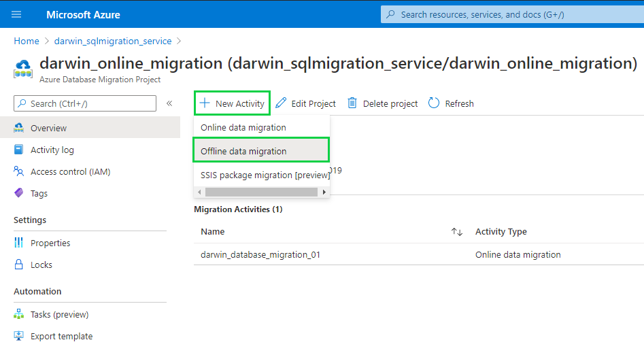Click the Online data migration cell in the table
This screenshot has width=644, height=357.
(x=518, y=255)
